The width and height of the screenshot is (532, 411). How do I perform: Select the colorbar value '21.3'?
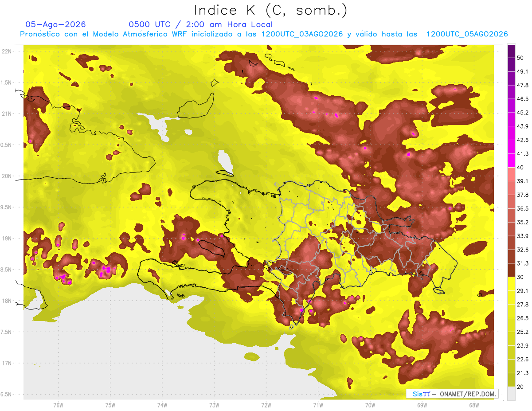(x=522, y=373)
